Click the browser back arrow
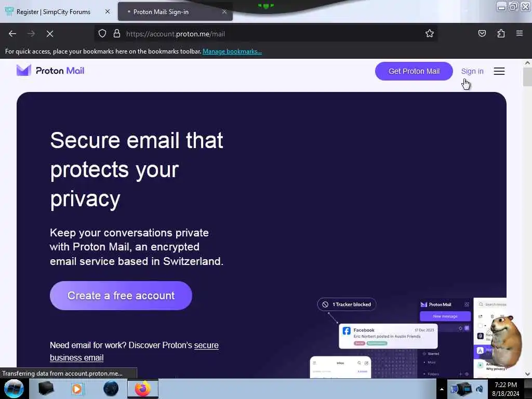532x399 pixels. 12,34
